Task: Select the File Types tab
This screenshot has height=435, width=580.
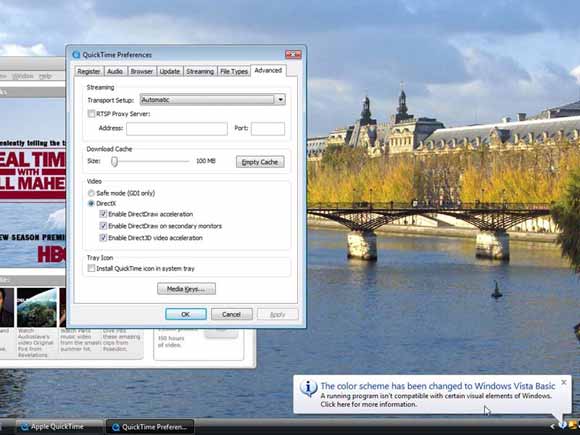Action: 234,71
